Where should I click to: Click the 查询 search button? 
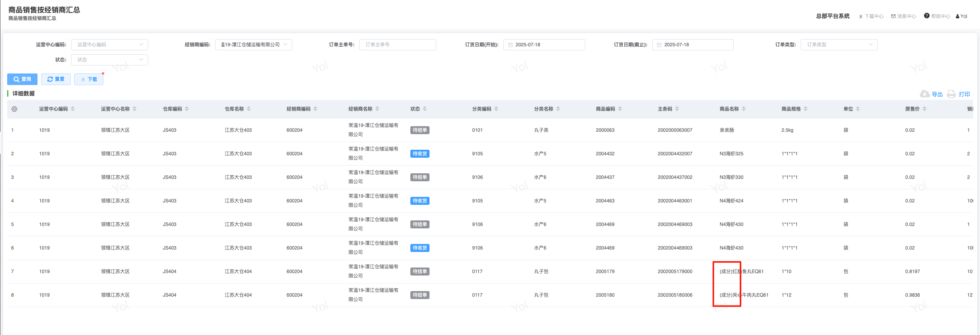point(22,79)
